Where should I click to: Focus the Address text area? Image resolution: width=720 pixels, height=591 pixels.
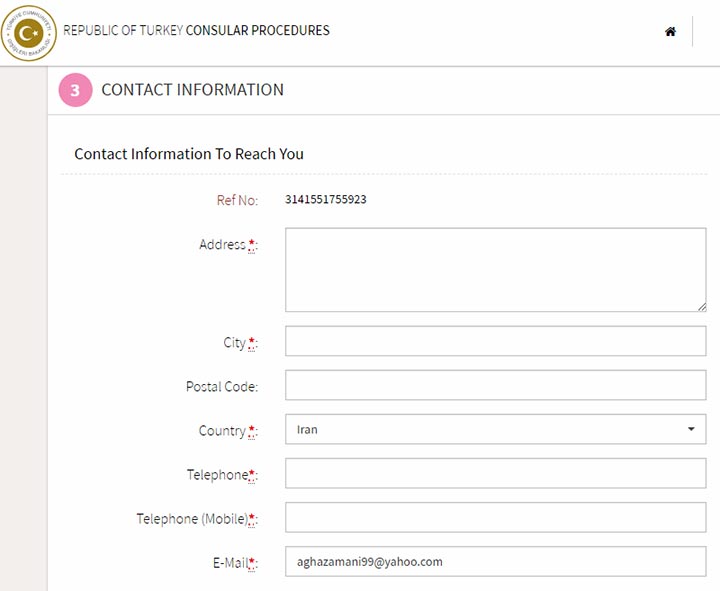[x=495, y=270]
